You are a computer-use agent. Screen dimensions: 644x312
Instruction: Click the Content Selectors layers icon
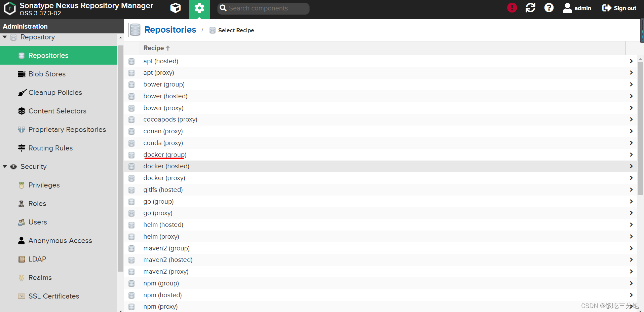coord(22,111)
